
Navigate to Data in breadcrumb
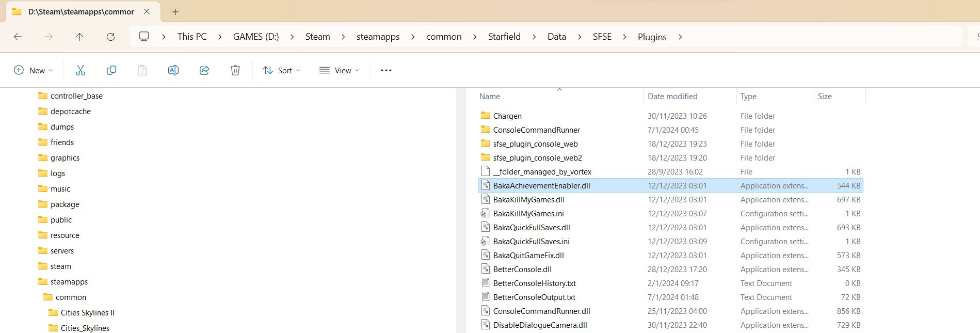pos(557,37)
